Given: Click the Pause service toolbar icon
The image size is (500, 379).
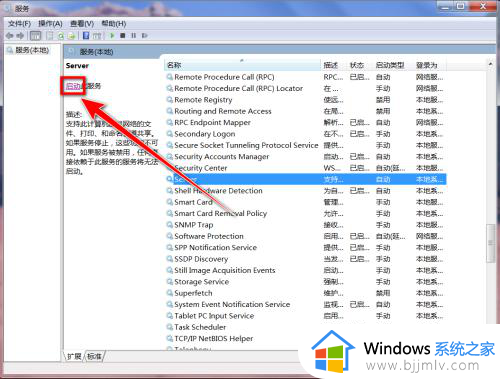Looking at the screenshot, I should pyautogui.click(x=134, y=35).
